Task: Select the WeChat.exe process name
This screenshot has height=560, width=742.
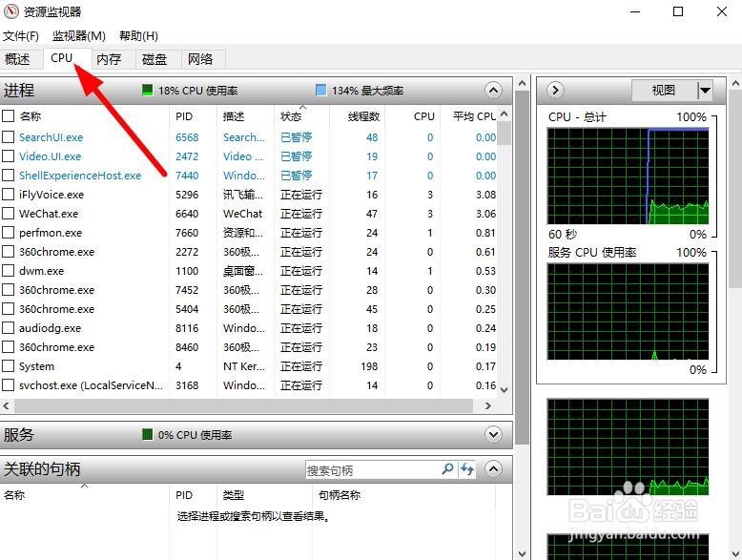Action: 49,214
